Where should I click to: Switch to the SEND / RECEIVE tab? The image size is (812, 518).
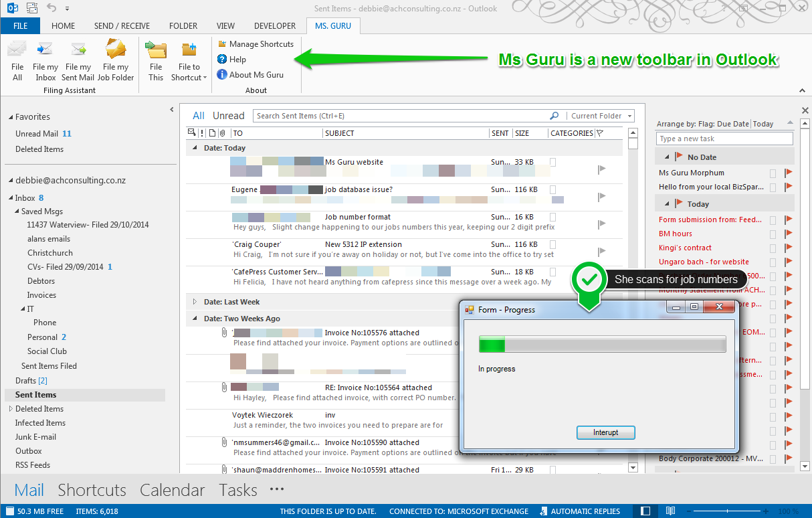coord(122,26)
